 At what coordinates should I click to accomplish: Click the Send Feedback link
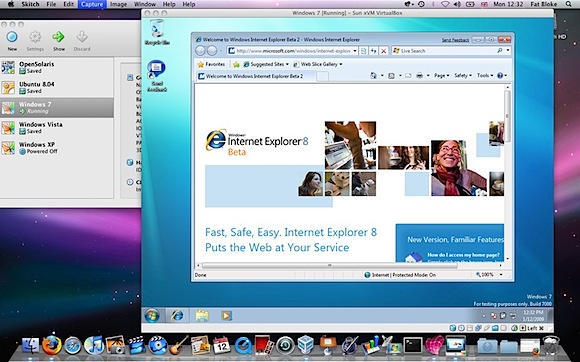[x=455, y=40]
